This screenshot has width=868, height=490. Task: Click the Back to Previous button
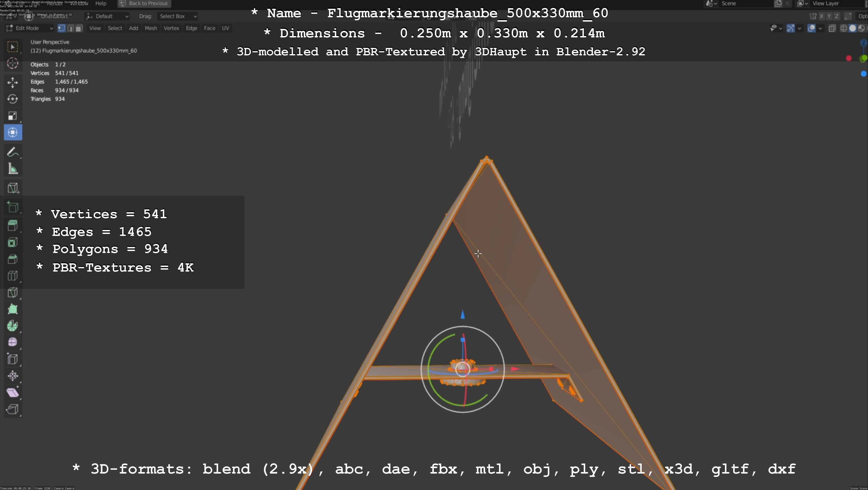point(144,3)
